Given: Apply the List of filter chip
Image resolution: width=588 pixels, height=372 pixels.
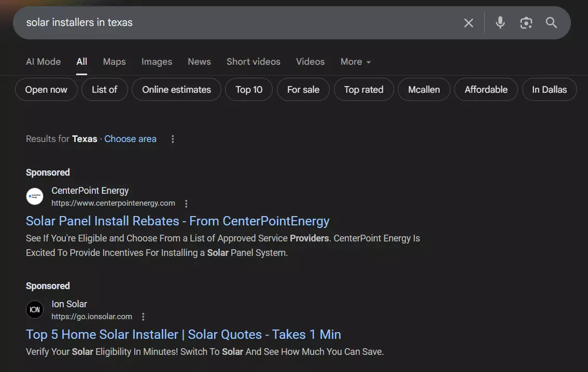Looking at the screenshot, I should (x=105, y=90).
